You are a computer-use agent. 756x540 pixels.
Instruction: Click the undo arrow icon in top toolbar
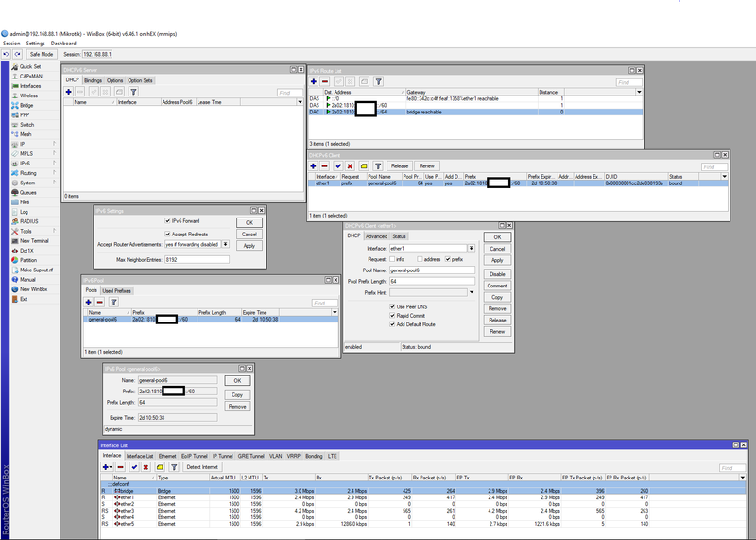(x=8, y=54)
